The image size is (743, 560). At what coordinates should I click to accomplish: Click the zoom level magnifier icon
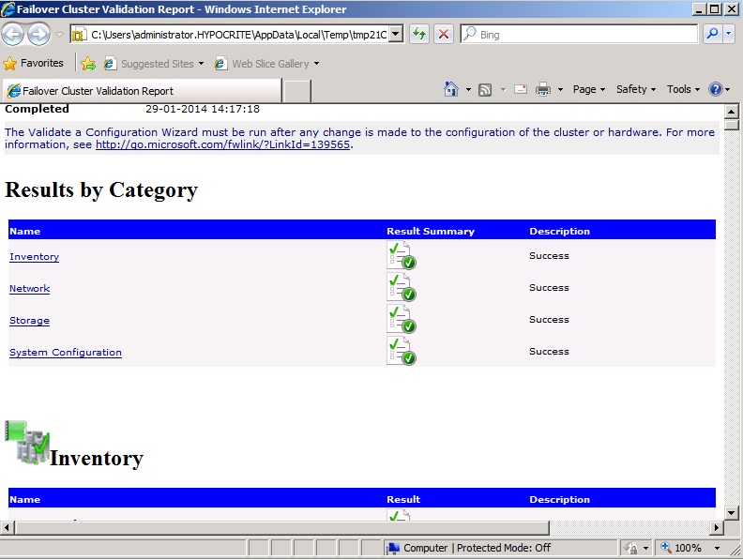click(x=666, y=548)
